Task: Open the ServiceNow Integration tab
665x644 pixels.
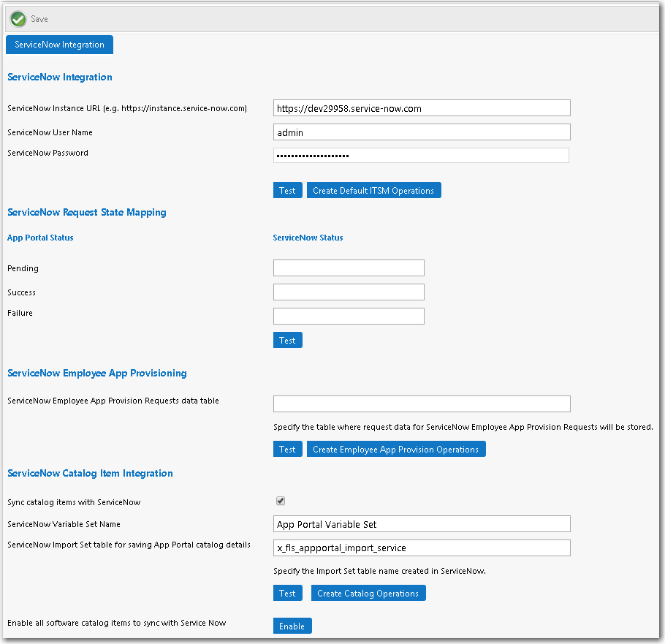Action: (x=59, y=45)
